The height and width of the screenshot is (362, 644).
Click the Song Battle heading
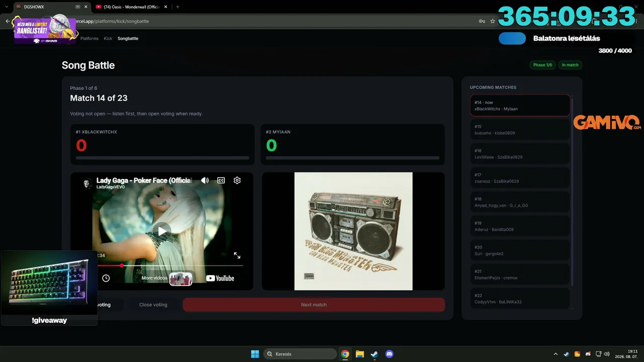(x=88, y=65)
